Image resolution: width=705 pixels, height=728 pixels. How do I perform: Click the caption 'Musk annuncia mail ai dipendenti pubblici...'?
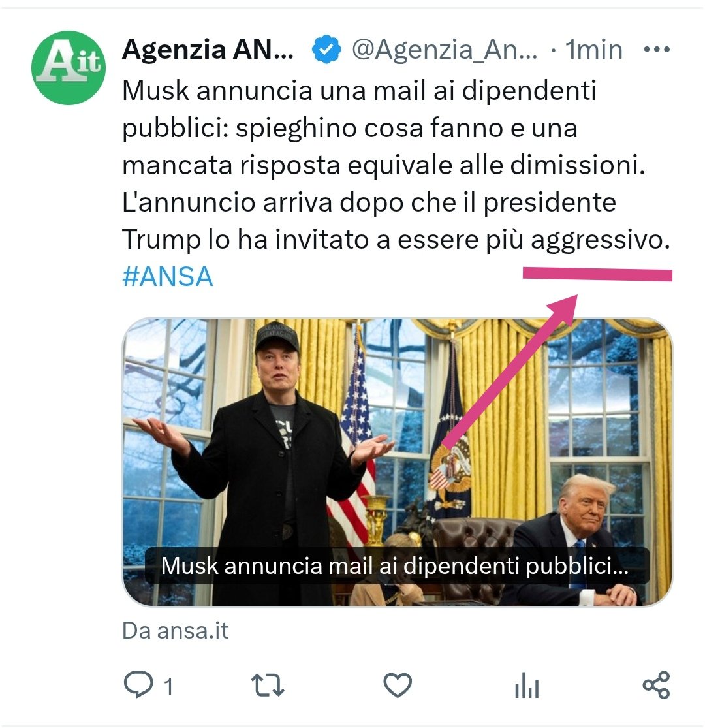pyautogui.click(x=395, y=565)
